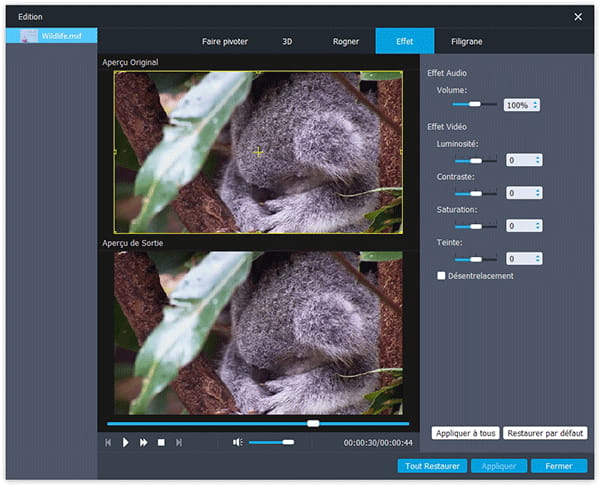Open the Filigrane tab
The height and width of the screenshot is (486, 600).
[466, 42]
